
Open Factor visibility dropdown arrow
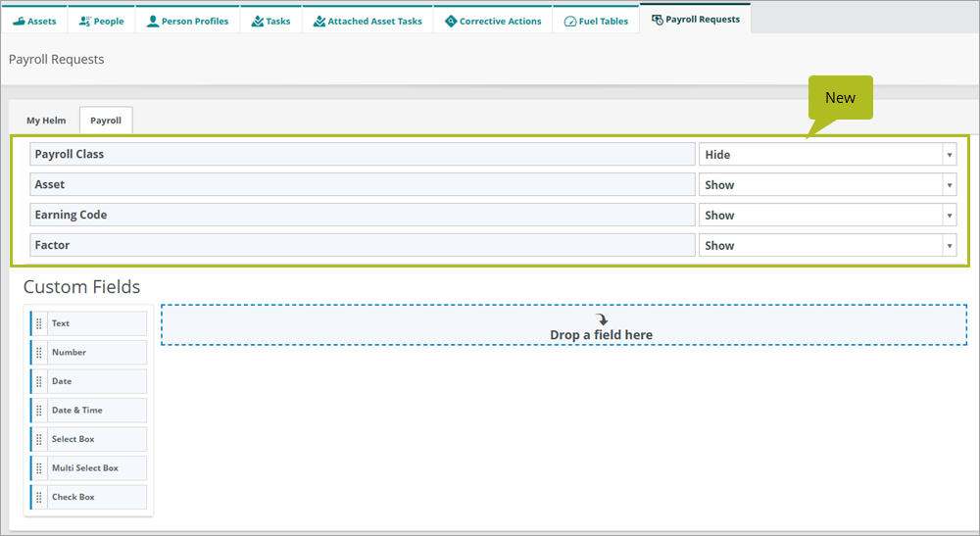pyautogui.click(x=949, y=246)
